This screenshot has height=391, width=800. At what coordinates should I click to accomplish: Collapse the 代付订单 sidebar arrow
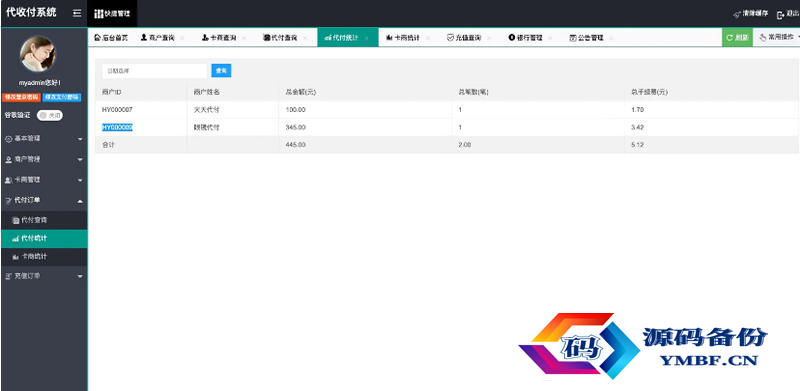point(80,201)
